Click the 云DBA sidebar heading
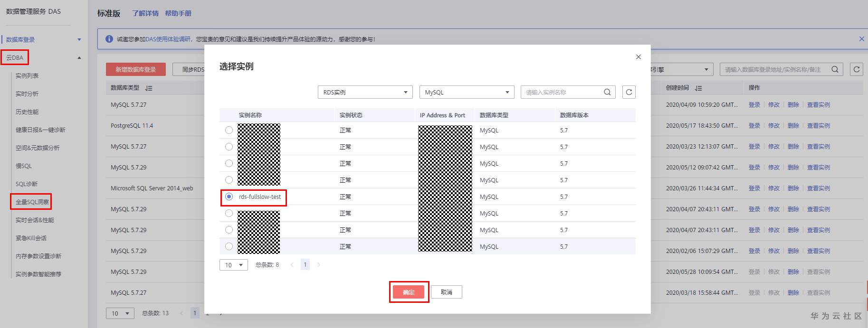The image size is (868, 328). [x=15, y=58]
